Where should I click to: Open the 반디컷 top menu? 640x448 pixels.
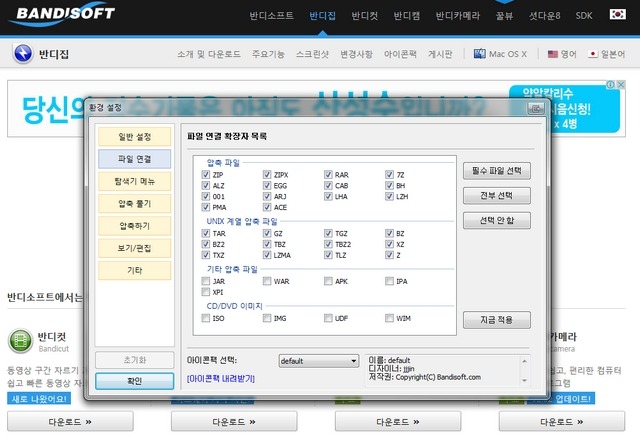[364, 16]
